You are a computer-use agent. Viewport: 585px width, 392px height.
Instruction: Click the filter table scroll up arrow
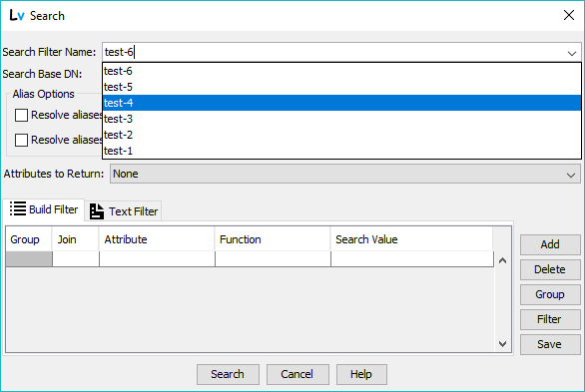(502, 260)
